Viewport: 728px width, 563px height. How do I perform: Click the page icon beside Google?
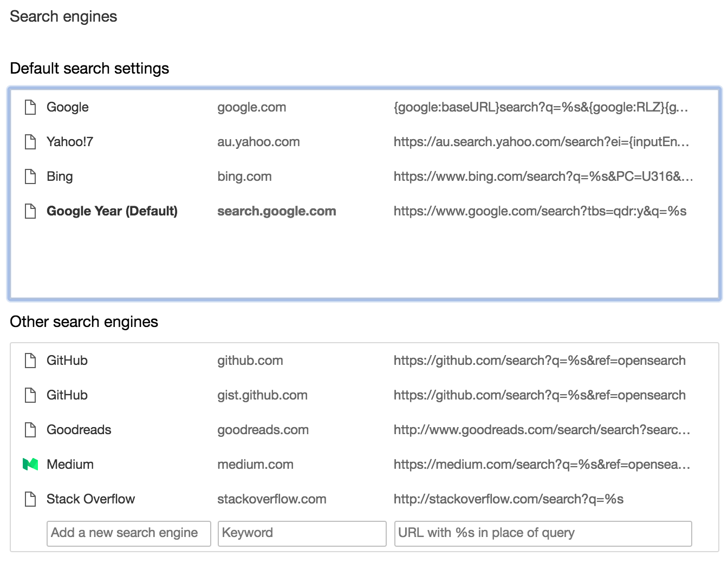coord(30,107)
